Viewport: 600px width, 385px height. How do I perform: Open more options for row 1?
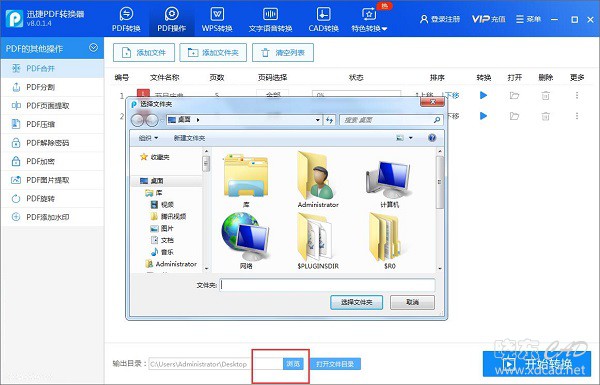click(577, 95)
